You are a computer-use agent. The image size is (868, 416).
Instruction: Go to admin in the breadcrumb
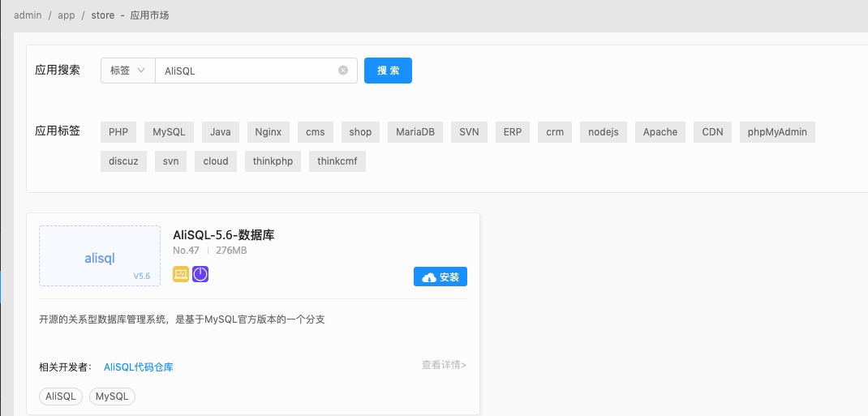click(28, 15)
